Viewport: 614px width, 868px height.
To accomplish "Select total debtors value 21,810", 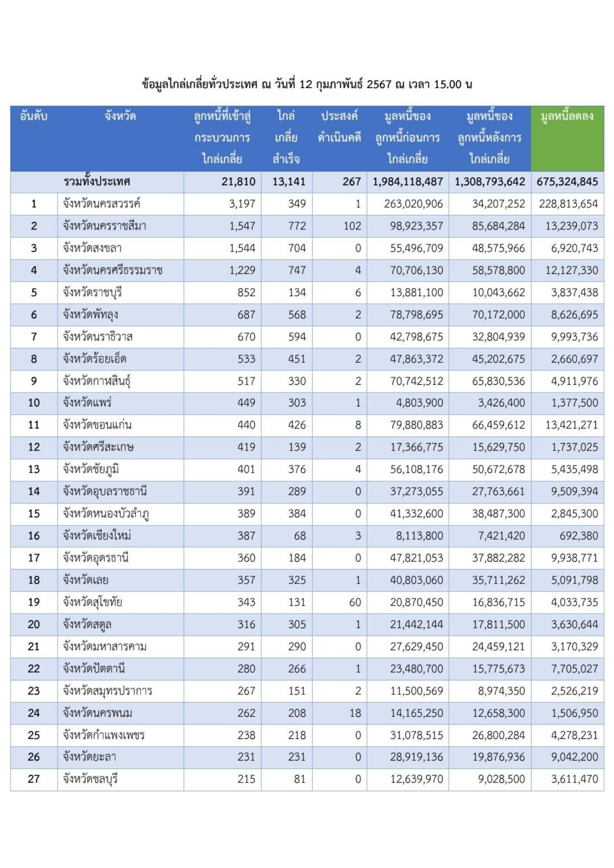I will click(238, 182).
